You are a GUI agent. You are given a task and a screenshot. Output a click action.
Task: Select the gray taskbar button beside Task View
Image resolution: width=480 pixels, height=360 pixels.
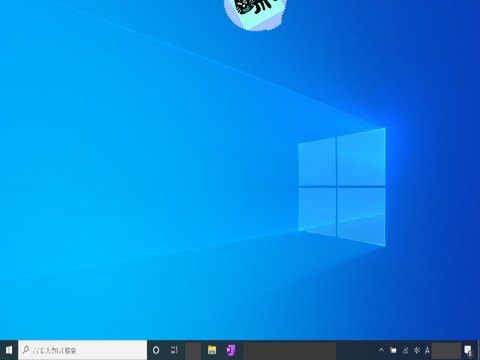coord(193,351)
